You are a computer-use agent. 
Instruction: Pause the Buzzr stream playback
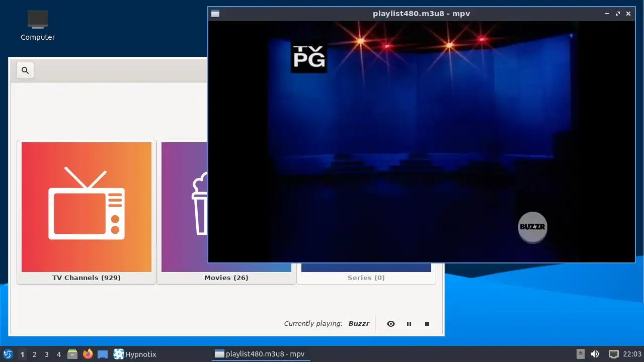409,324
